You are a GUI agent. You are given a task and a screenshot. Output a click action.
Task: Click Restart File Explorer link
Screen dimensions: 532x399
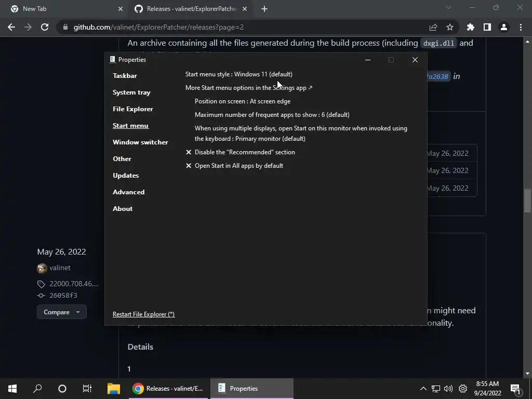[x=143, y=314]
